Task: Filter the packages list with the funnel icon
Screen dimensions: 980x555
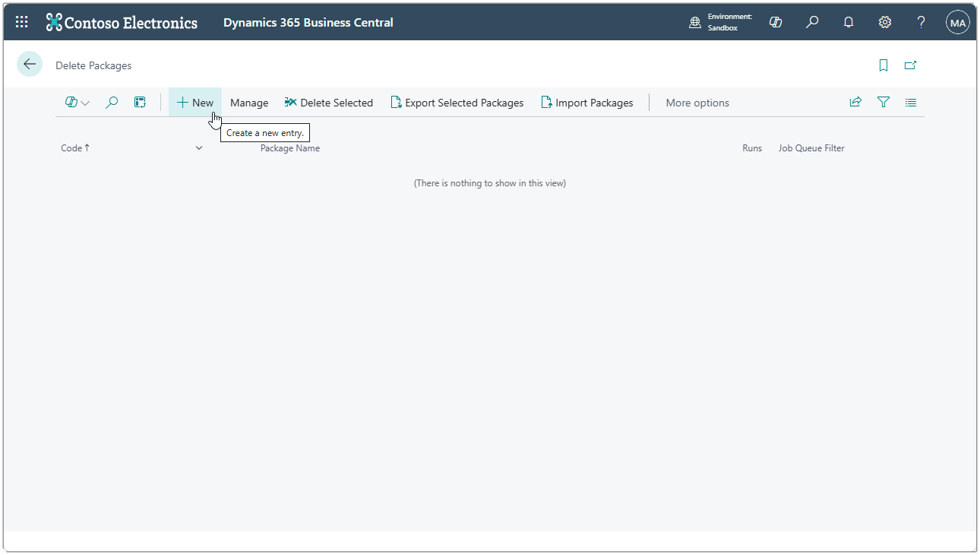Action: click(x=883, y=102)
